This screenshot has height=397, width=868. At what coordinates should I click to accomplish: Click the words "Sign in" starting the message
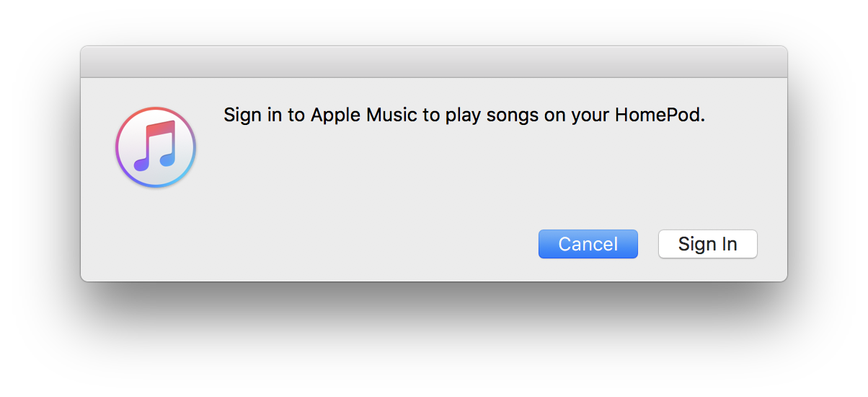tap(252, 115)
